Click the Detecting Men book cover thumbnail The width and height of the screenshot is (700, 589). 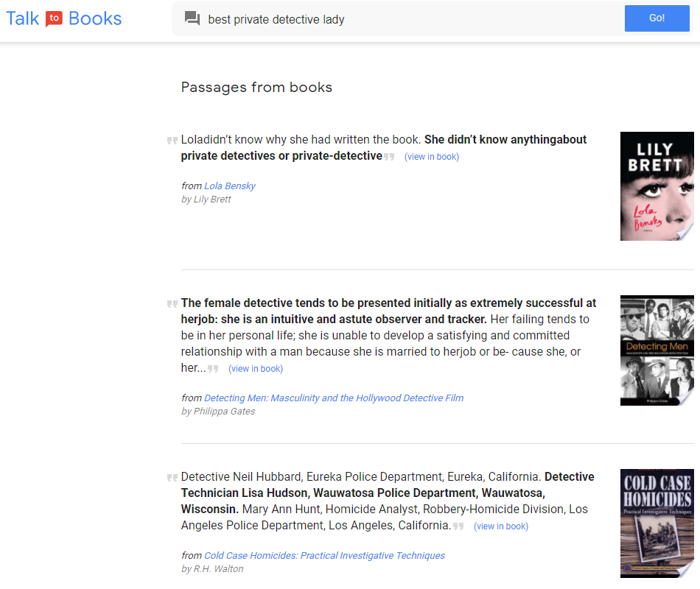tap(657, 350)
